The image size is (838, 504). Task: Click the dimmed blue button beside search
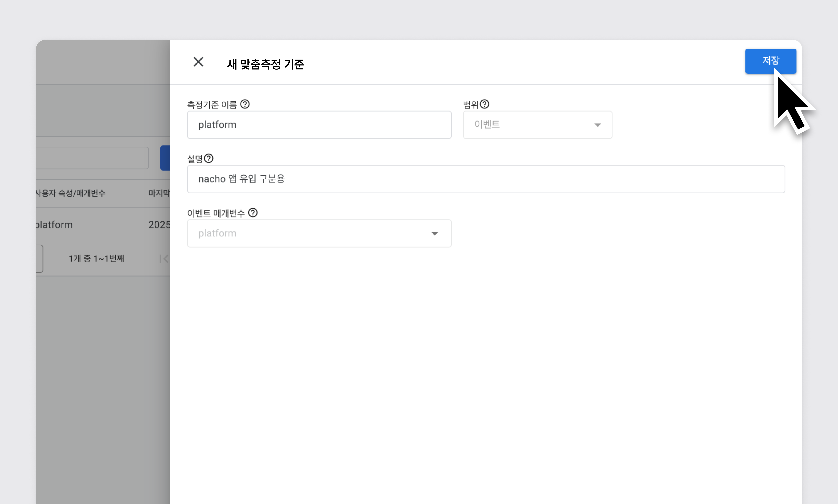pyautogui.click(x=165, y=158)
